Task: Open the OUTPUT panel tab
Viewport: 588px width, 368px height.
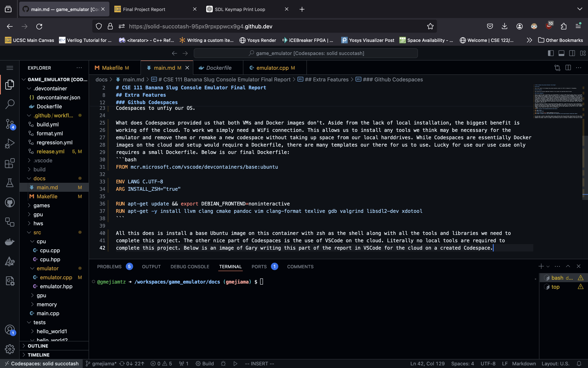Action: (x=151, y=267)
